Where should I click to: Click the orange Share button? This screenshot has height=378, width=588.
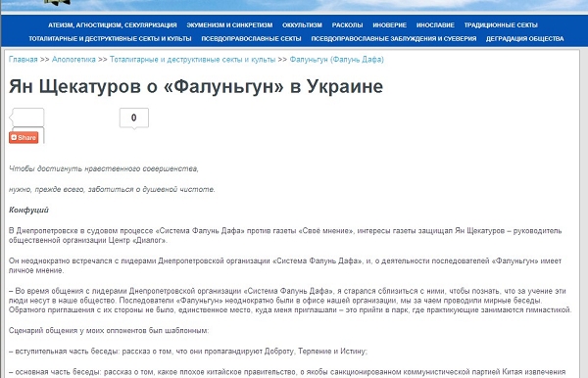24,137
